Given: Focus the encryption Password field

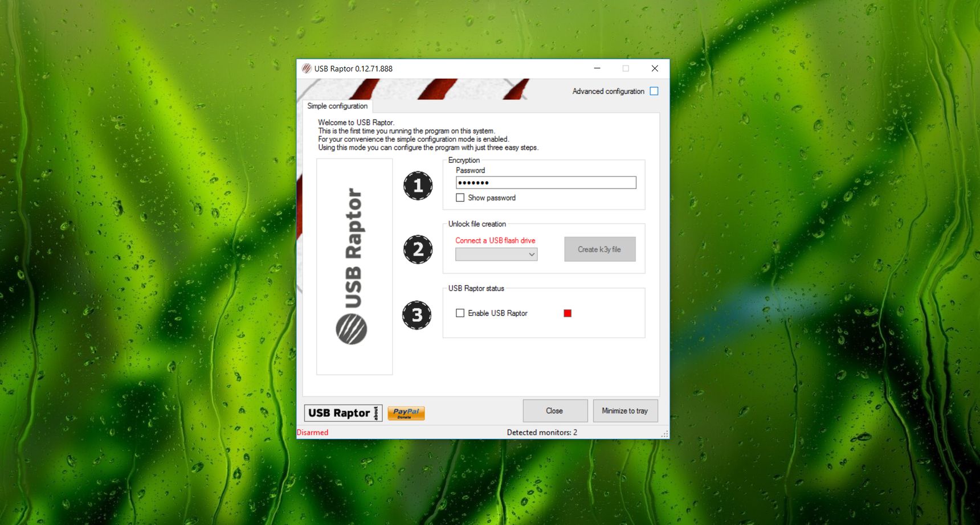Looking at the screenshot, I should (x=546, y=182).
